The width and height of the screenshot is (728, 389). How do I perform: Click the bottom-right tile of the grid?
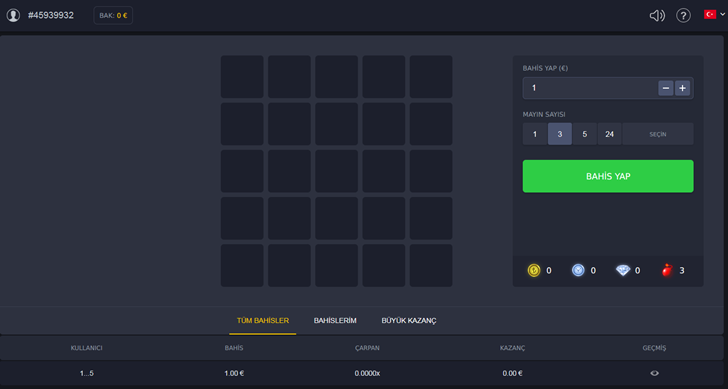431,266
